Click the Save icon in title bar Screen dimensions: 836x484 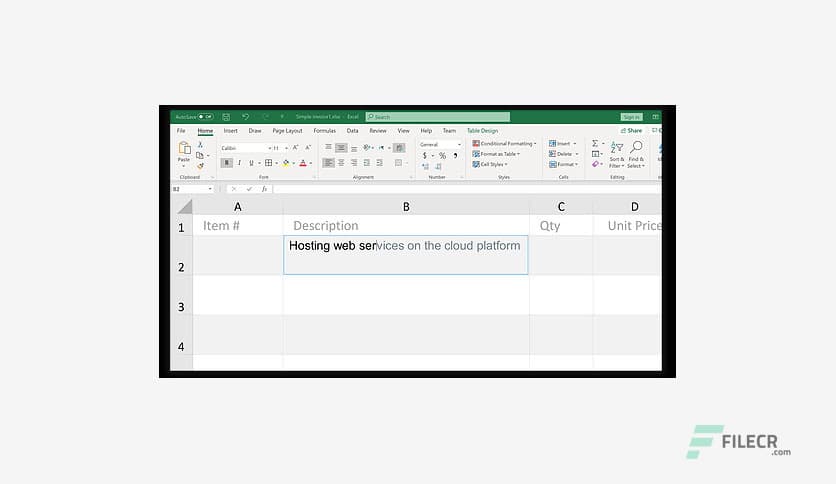(226, 117)
